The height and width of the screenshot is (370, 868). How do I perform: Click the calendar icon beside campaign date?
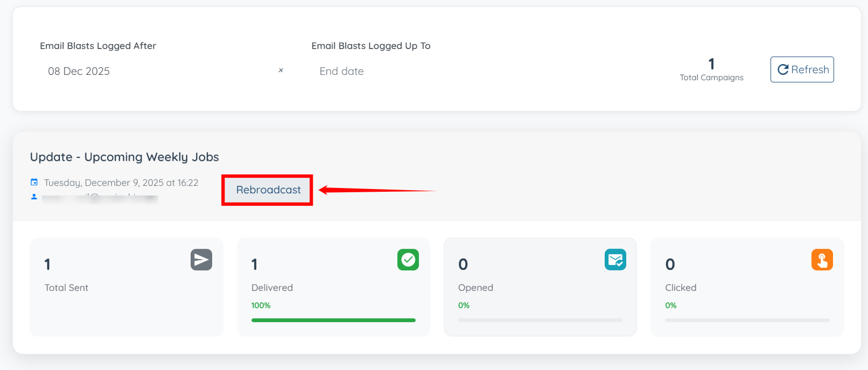[34, 183]
